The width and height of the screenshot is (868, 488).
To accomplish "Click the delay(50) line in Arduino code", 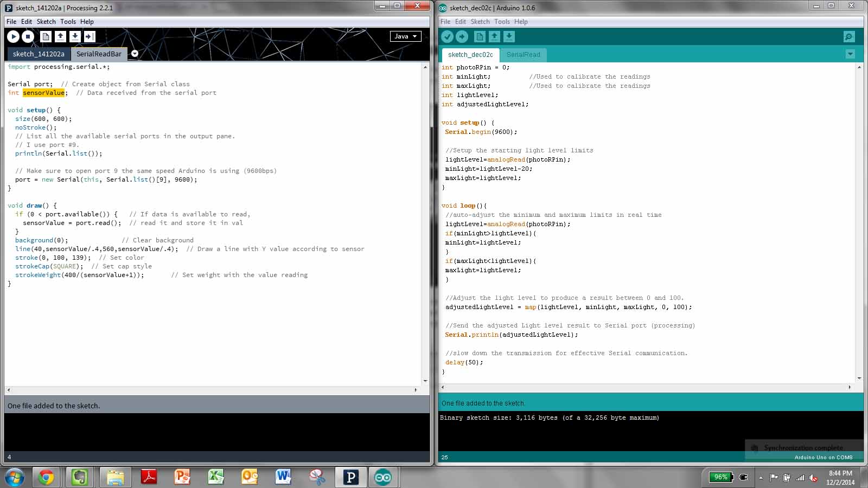I will click(464, 362).
